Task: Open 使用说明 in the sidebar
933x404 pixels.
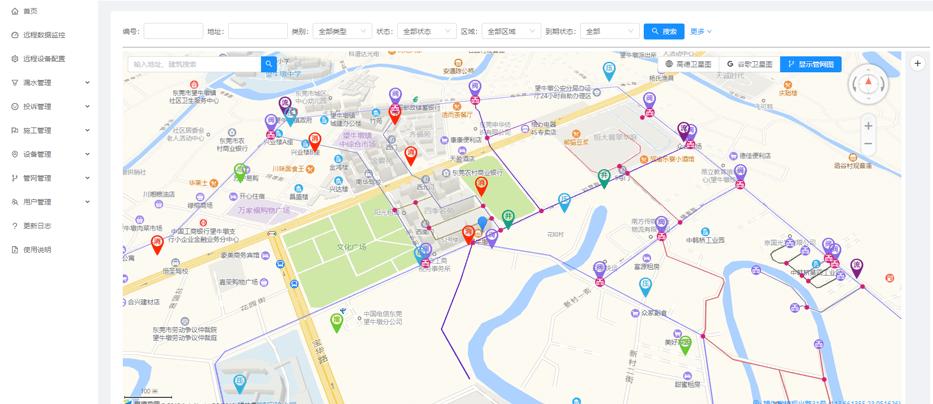Action: (x=37, y=249)
